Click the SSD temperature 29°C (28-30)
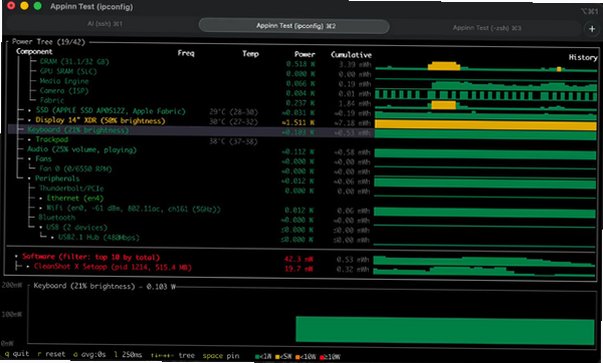 (x=234, y=112)
